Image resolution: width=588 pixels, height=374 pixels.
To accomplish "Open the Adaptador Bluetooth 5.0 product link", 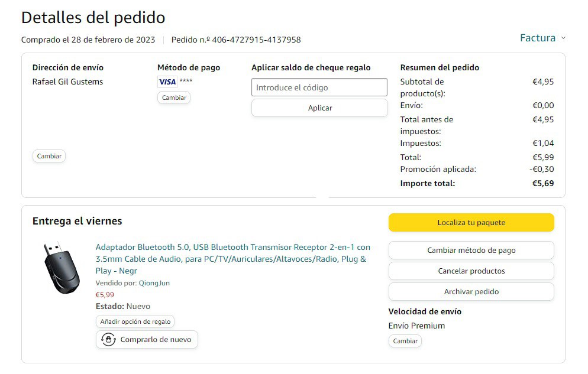I will click(x=232, y=259).
